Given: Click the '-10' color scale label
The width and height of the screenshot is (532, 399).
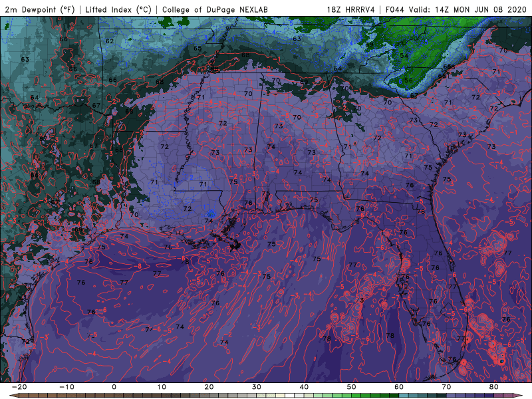Looking at the screenshot, I should 66,387.
